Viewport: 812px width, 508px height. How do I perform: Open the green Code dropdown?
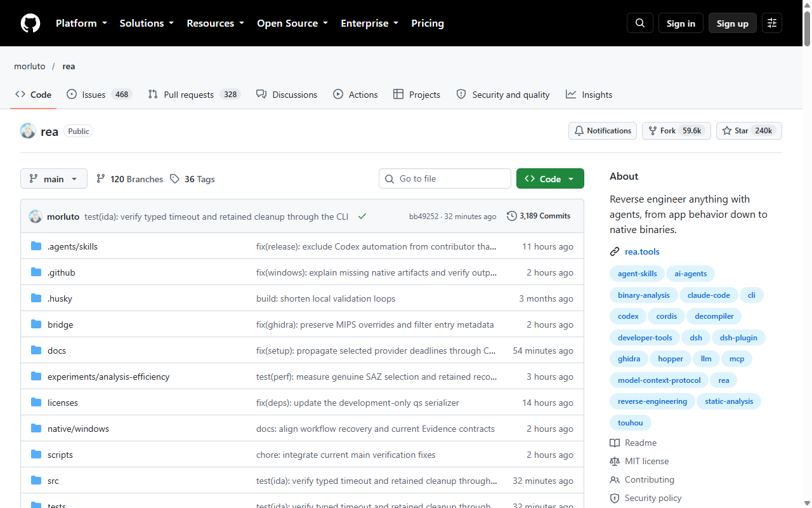pos(550,178)
